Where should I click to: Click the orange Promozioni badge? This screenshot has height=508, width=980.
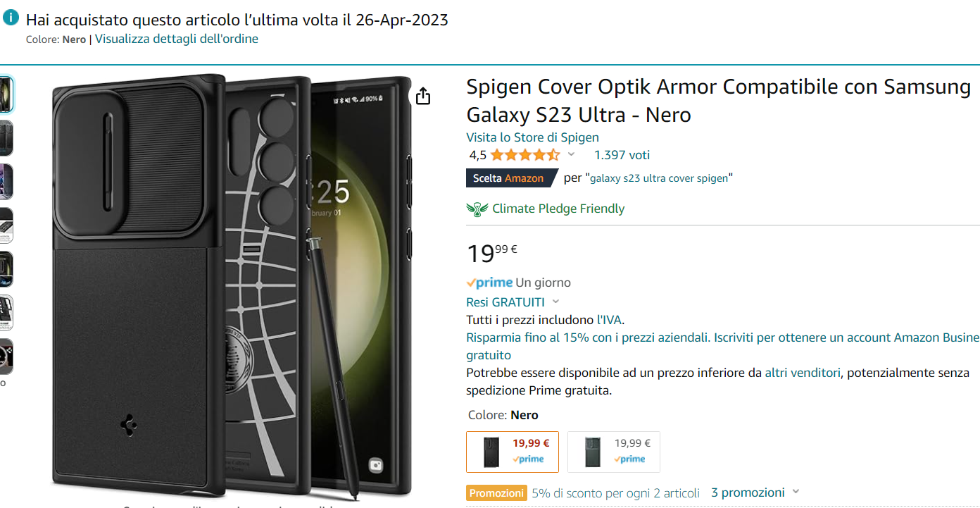497,493
